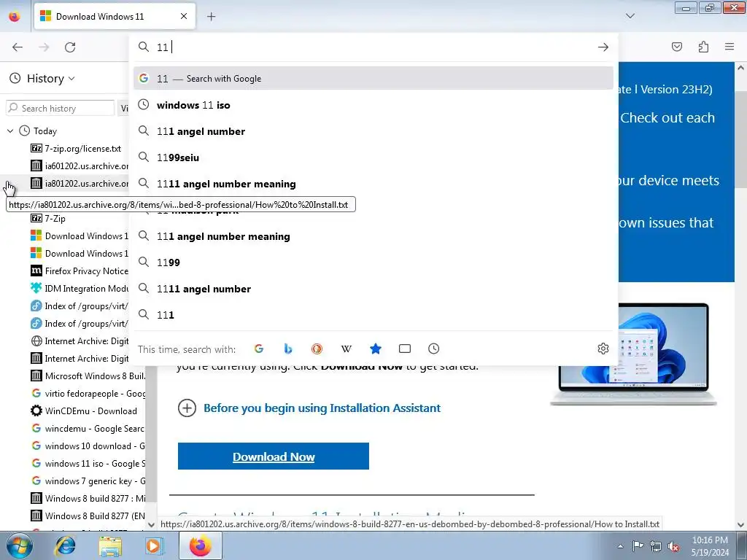Open the Firefox application menu
This screenshot has height=560, width=747.
click(x=729, y=47)
